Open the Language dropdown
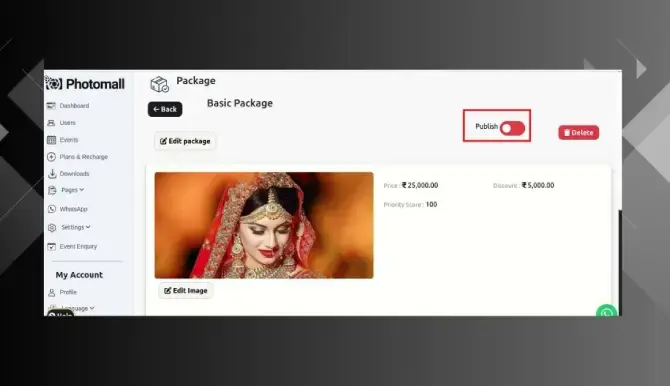 point(77,308)
